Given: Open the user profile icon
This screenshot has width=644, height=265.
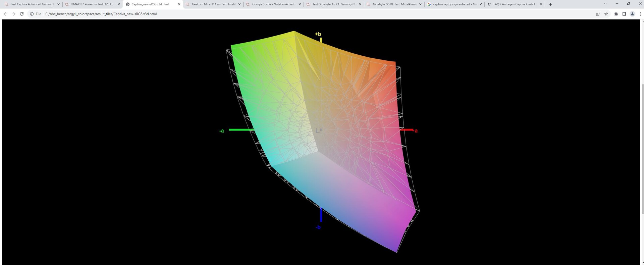Looking at the screenshot, I should tap(632, 14).
